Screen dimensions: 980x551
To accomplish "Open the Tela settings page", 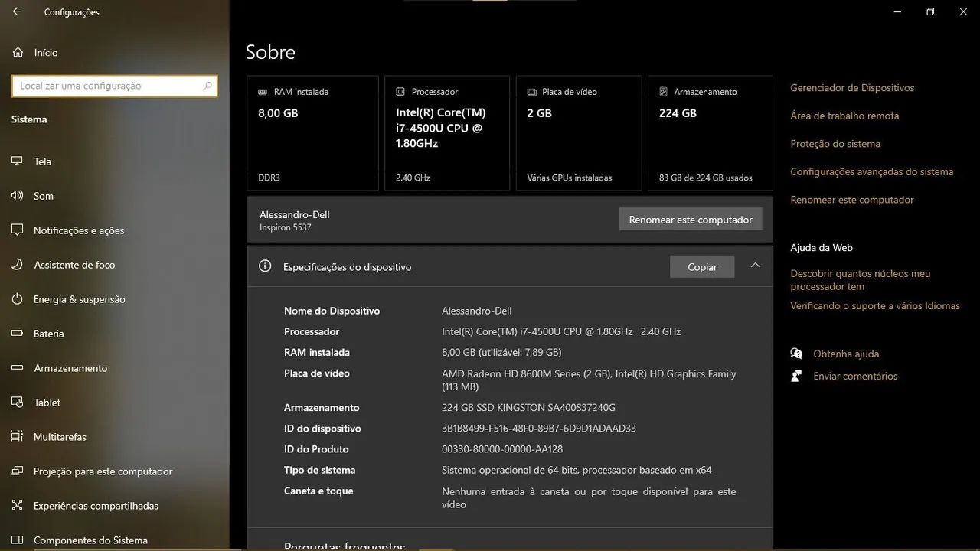I will click(x=115, y=161).
